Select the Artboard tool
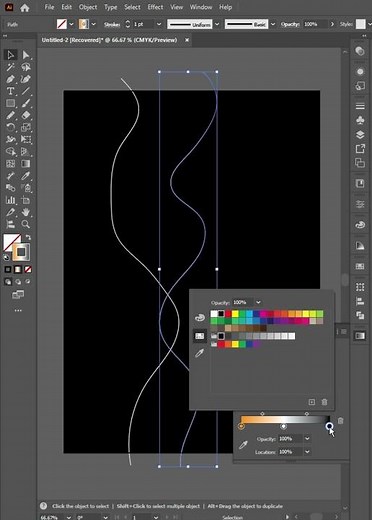The height and width of the screenshot is (520, 372). point(25,200)
